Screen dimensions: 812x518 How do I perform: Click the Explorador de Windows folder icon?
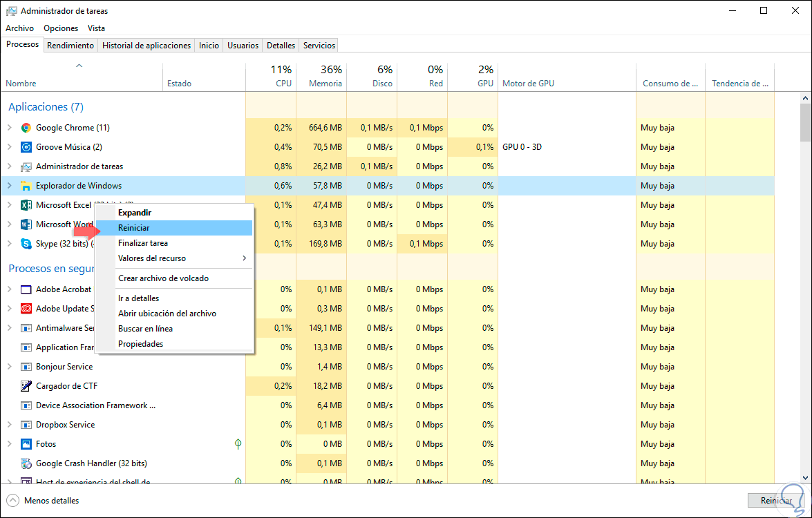(26, 186)
